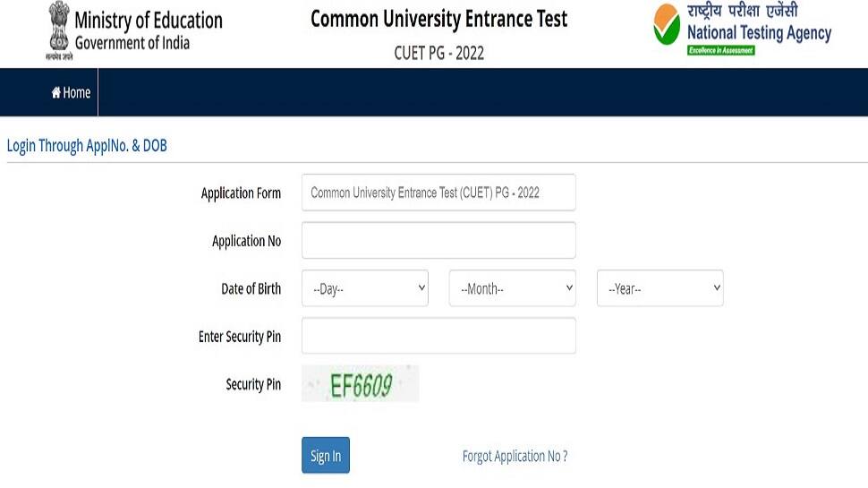Click the CUET PG - 2022 subtitle
This screenshot has width=868, height=488.
point(439,53)
